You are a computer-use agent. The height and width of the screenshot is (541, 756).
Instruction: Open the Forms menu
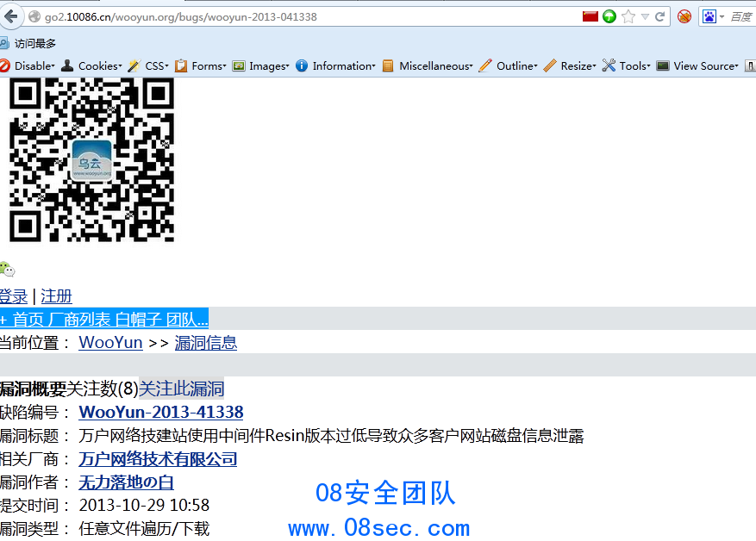coord(201,65)
